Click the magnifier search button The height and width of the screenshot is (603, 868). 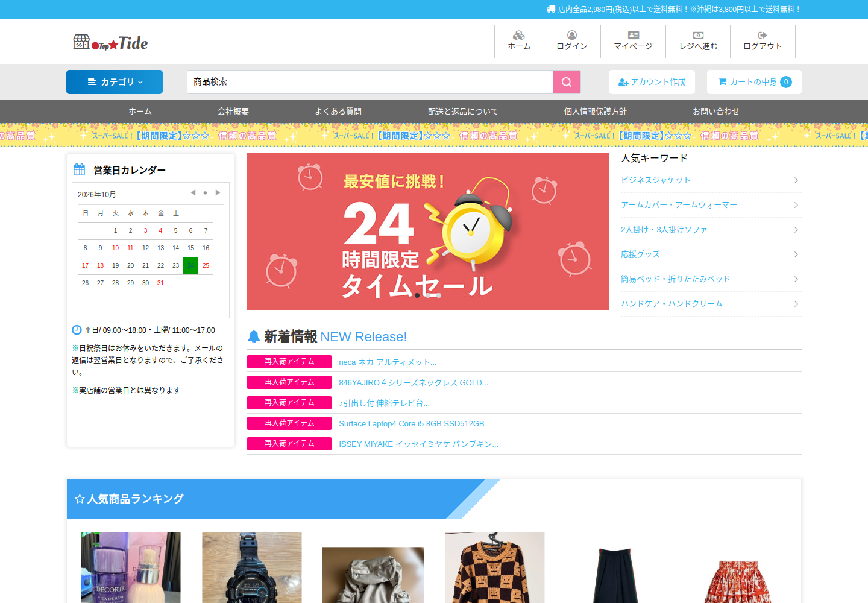567,82
